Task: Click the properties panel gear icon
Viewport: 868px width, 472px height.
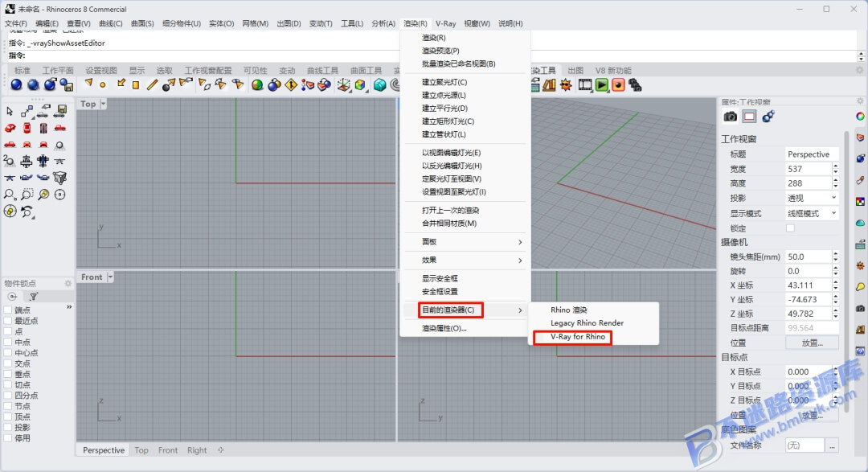Action: pyautogui.click(x=860, y=101)
